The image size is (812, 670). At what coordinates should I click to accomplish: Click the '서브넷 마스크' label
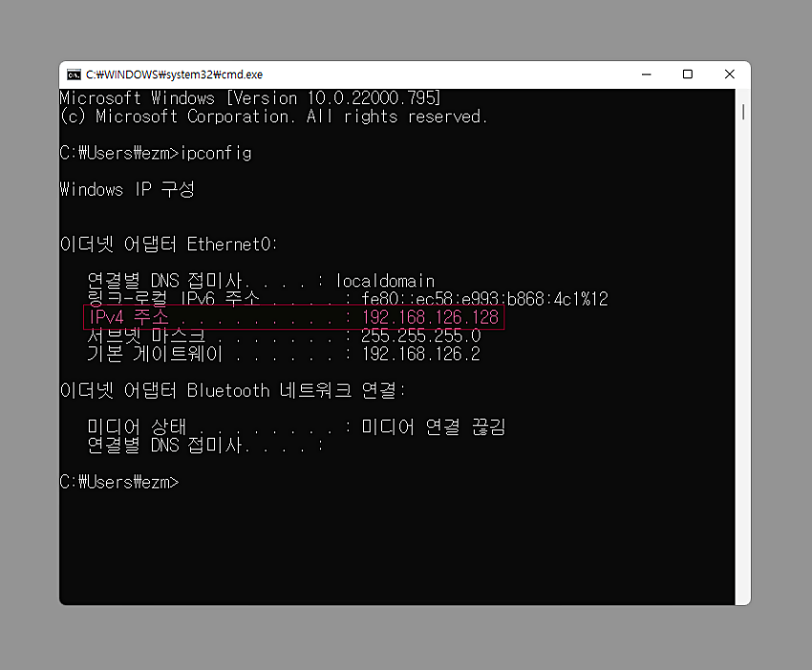(x=146, y=335)
